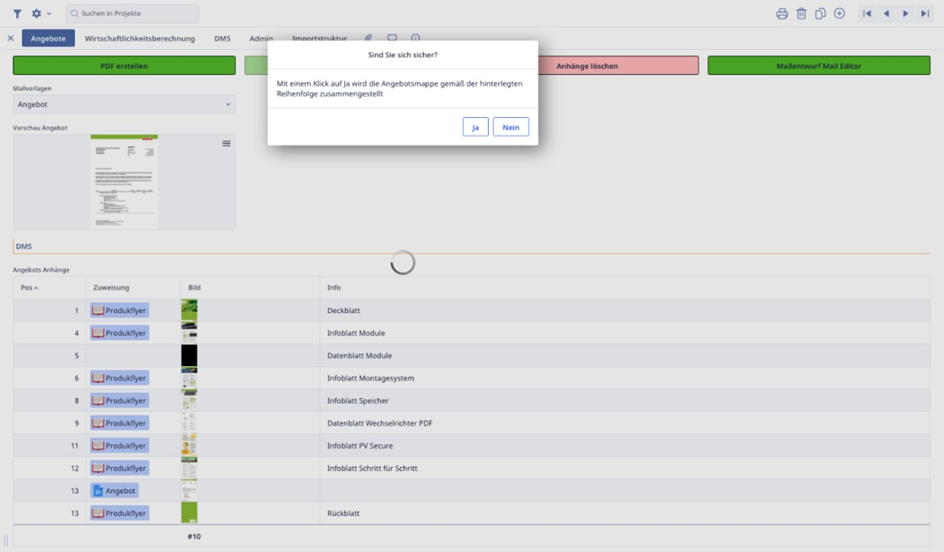Screen dimensions: 944x552
Task: Click the Suchen in Projekte search field
Action: pos(133,14)
